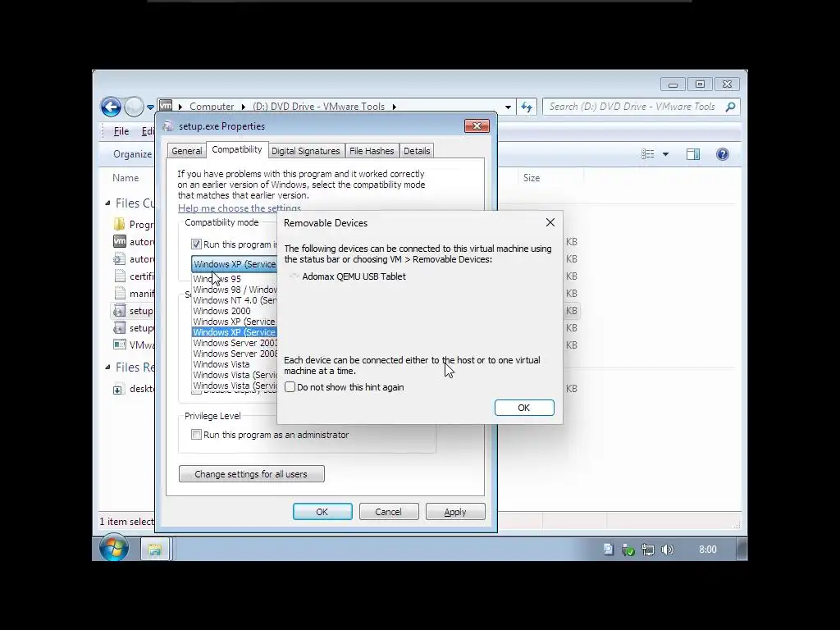Switch to the Compatibility tab
Image resolution: width=840 pixels, height=630 pixels.
237,149
